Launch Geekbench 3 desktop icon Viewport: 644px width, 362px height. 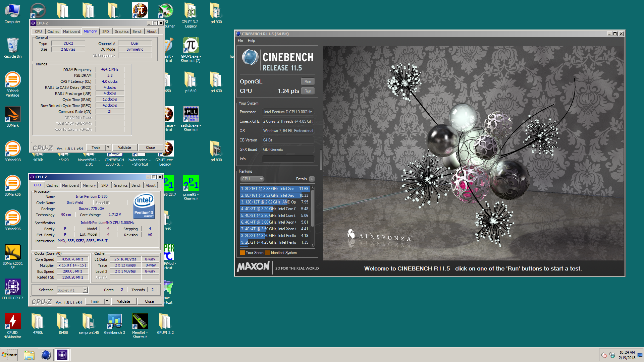114,324
